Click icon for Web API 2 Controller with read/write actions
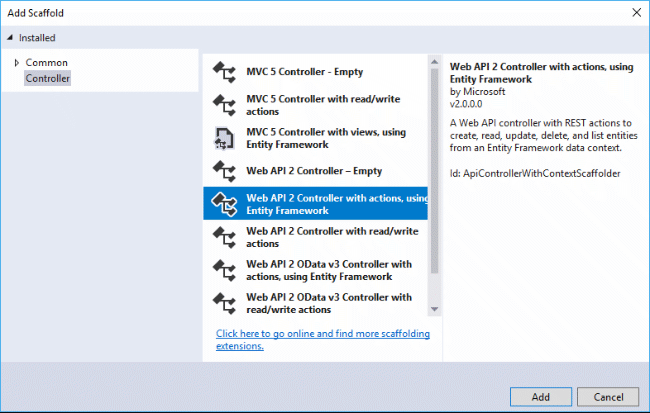Screen dimensions: 650x413 pyautogui.click(x=224, y=237)
